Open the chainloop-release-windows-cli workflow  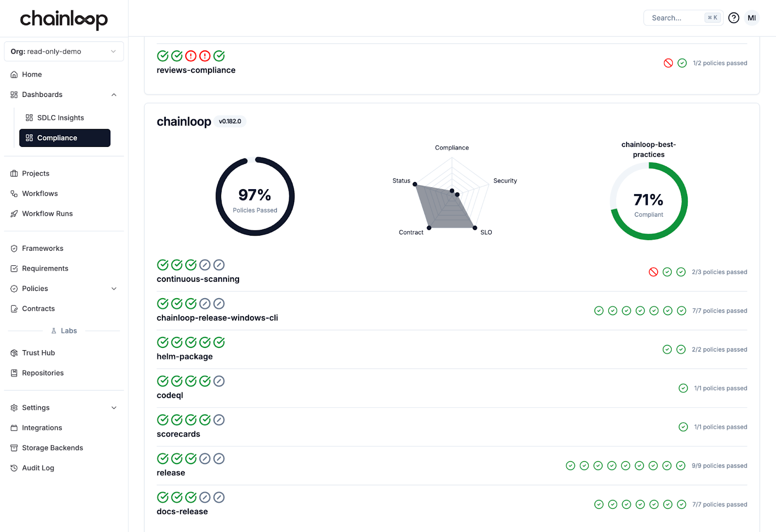coord(217,318)
